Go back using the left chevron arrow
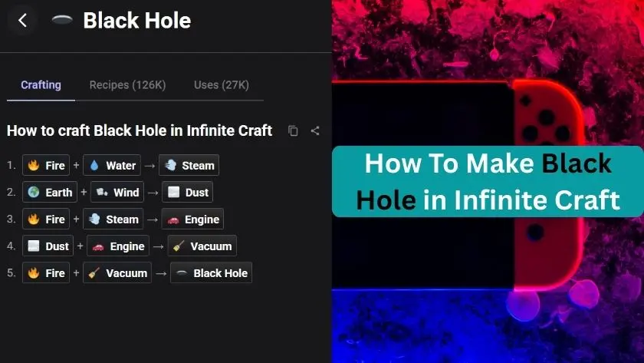Screen dimensions: 644x363 [x=22, y=20]
